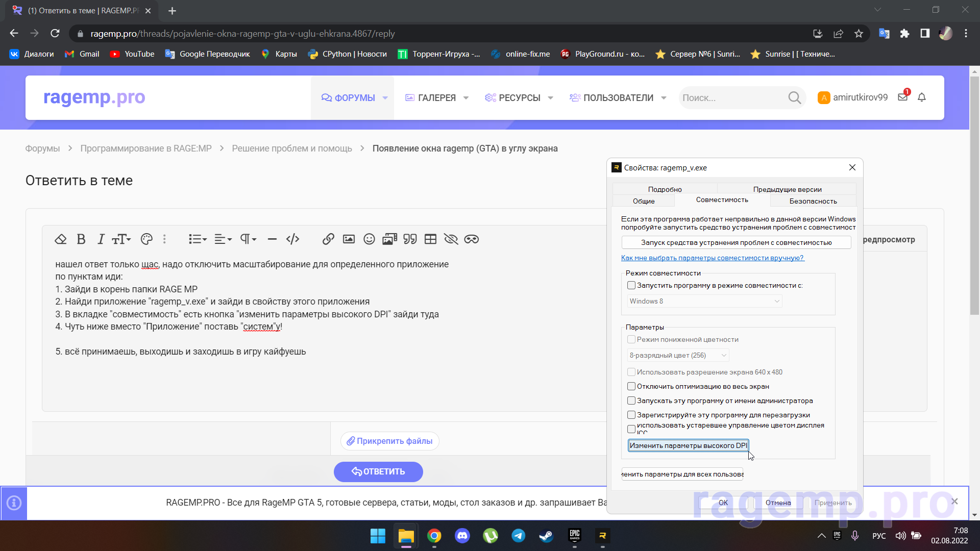Click the eraser remove-formatting icon
The width and height of the screenshot is (980, 551).
(61, 239)
